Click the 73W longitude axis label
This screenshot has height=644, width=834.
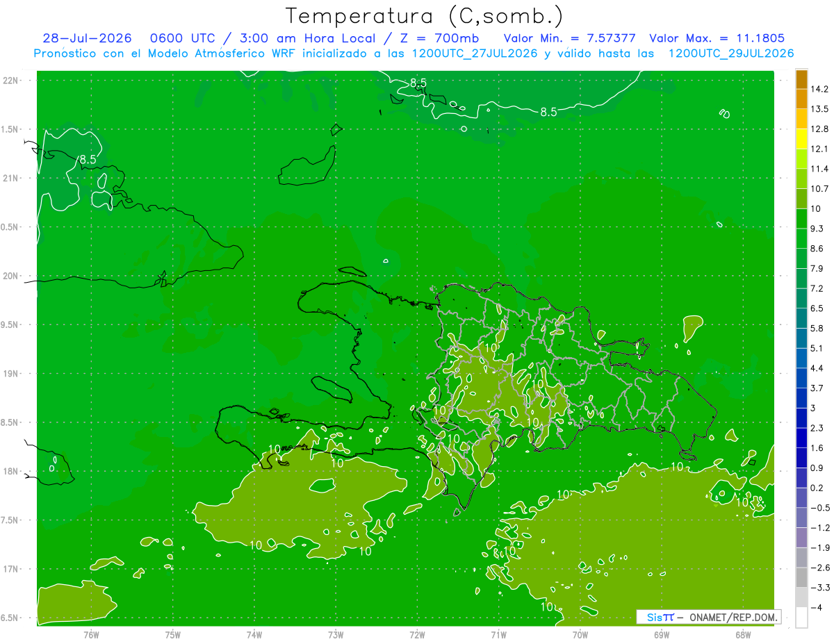pyautogui.click(x=336, y=634)
